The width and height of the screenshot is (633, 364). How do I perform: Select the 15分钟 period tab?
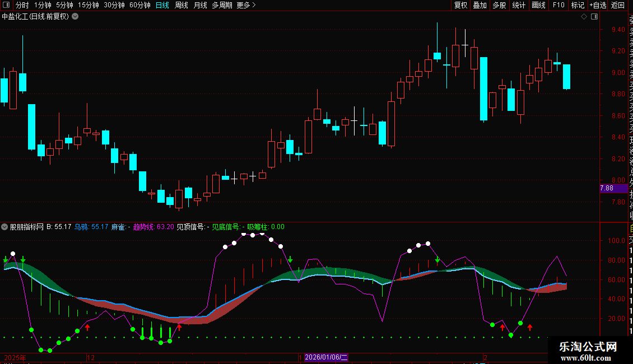tap(89, 5)
